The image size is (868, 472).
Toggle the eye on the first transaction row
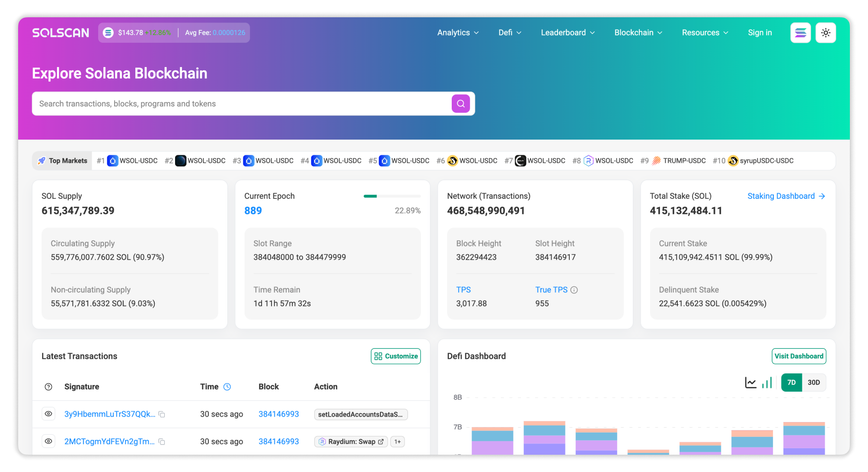tap(48, 414)
